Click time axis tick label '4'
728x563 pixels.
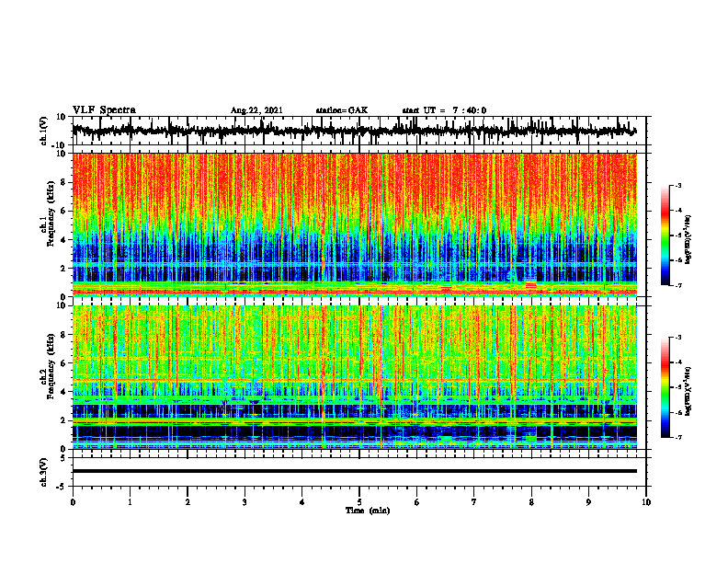pos(302,502)
